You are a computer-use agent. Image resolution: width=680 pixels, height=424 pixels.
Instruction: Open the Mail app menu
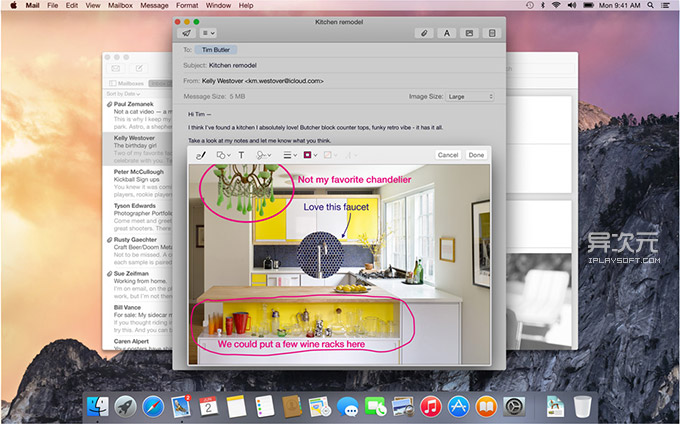(x=33, y=5)
